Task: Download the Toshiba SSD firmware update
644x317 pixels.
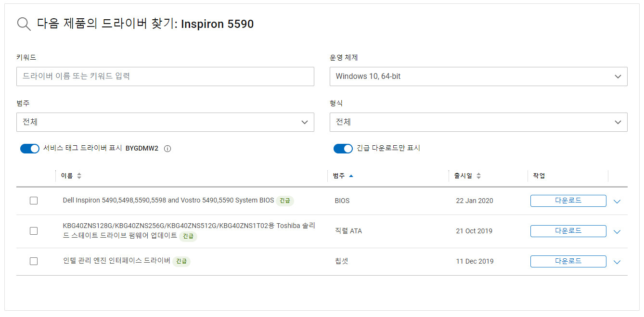Action: coord(568,231)
